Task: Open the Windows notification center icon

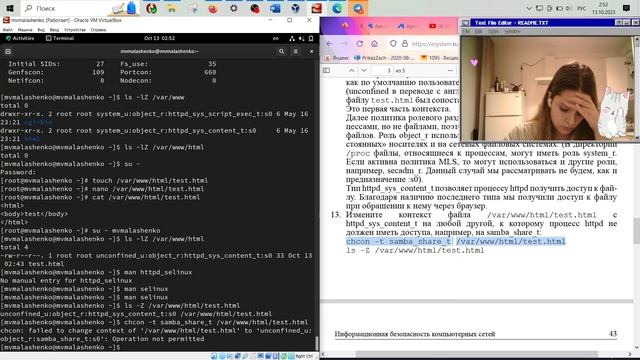Action: [627, 8]
